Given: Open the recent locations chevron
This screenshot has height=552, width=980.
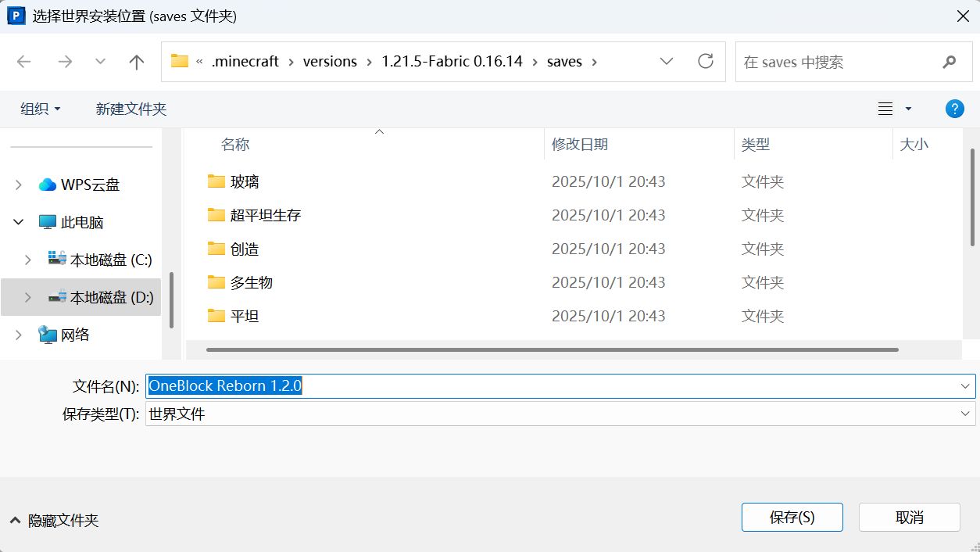Looking at the screenshot, I should pos(100,62).
